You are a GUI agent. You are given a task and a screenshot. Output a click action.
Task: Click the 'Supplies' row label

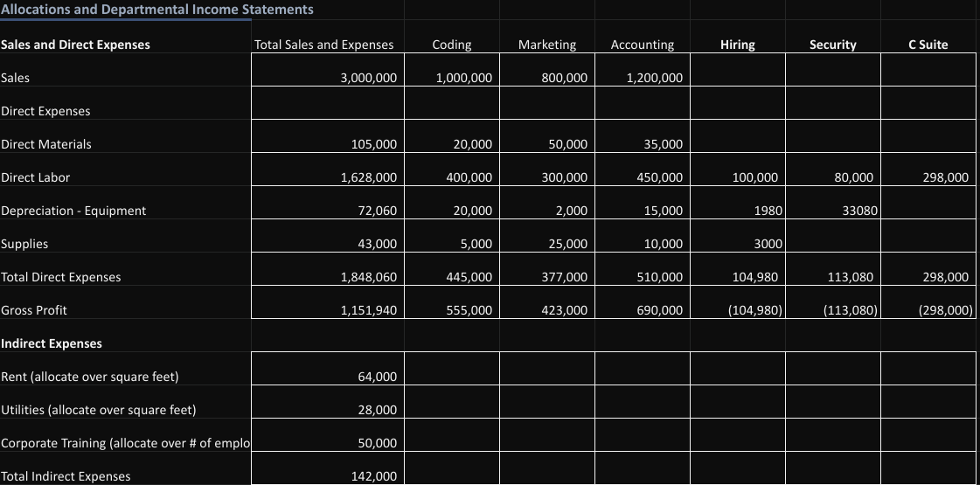point(24,243)
